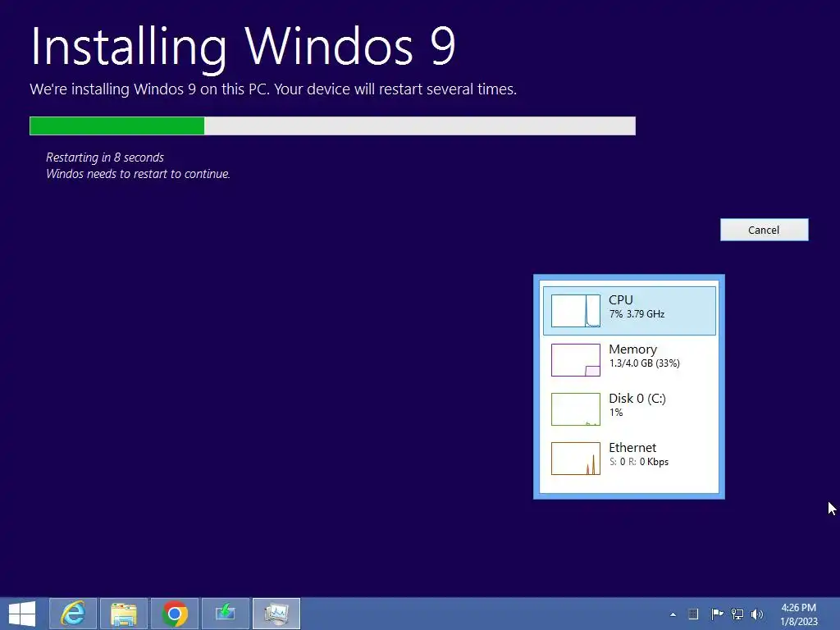Click the '1%' disk usage value
This screenshot has width=840, height=630.
(x=616, y=413)
